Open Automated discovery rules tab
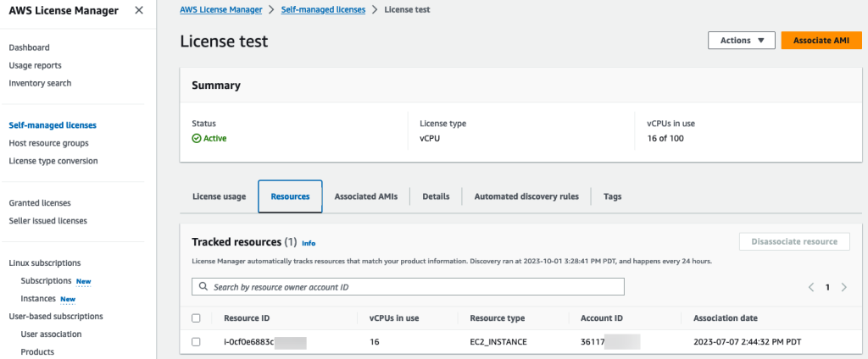Viewport: 868px width, 359px height. 526,196
